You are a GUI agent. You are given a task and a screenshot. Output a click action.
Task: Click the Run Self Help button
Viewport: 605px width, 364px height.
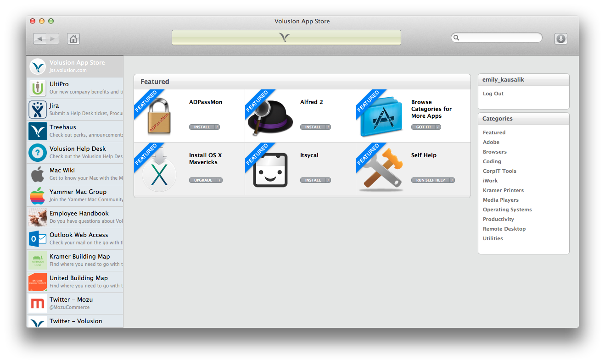pyautogui.click(x=430, y=180)
